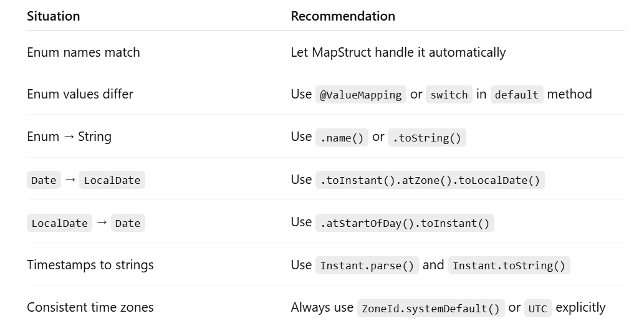Viewport: 644px width, 326px height.
Task: Click the Date code label in Date → LocalDate row
Action: point(44,180)
